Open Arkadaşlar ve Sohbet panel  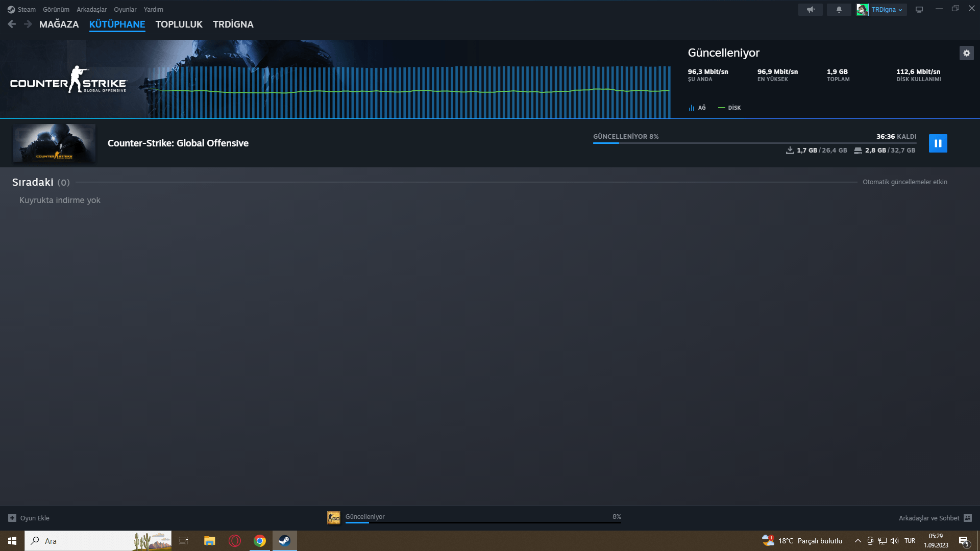(x=929, y=518)
